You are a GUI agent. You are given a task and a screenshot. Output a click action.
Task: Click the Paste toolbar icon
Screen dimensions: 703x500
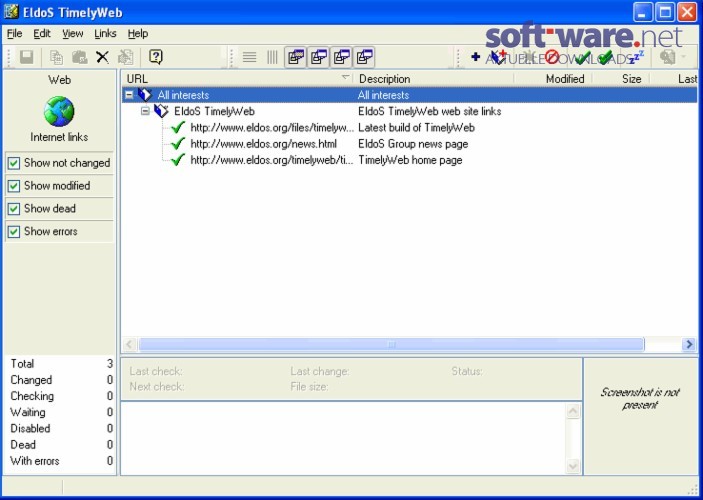click(x=80, y=57)
